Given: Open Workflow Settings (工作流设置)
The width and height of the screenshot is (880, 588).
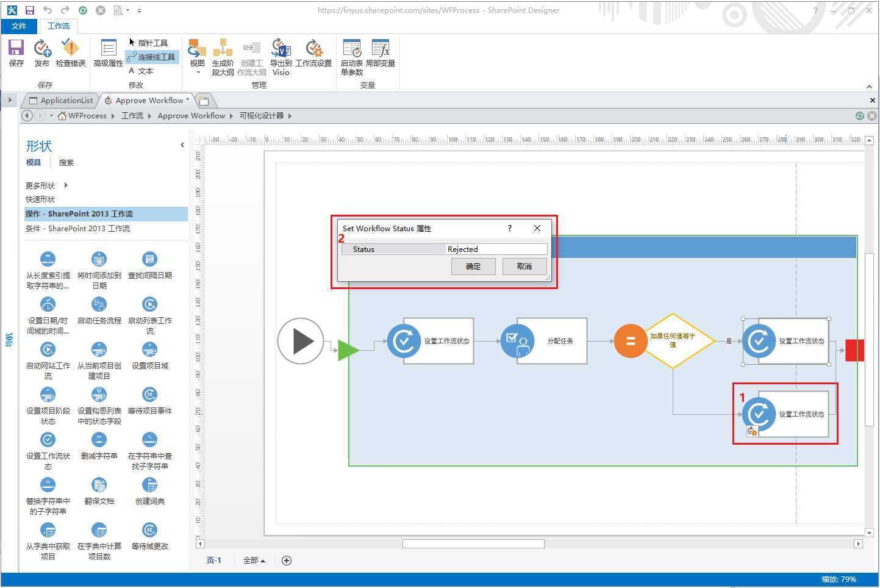Looking at the screenshot, I should (x=313, y=52).
